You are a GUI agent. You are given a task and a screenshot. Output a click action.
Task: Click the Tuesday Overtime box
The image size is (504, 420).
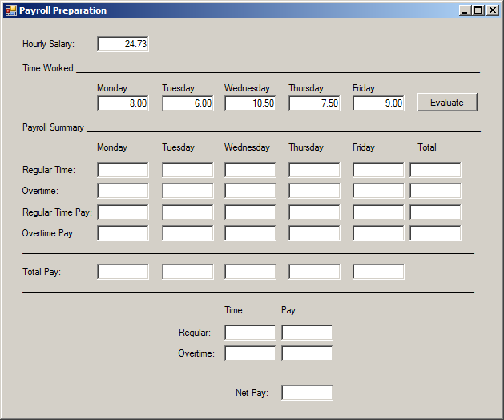pos(187,191)
